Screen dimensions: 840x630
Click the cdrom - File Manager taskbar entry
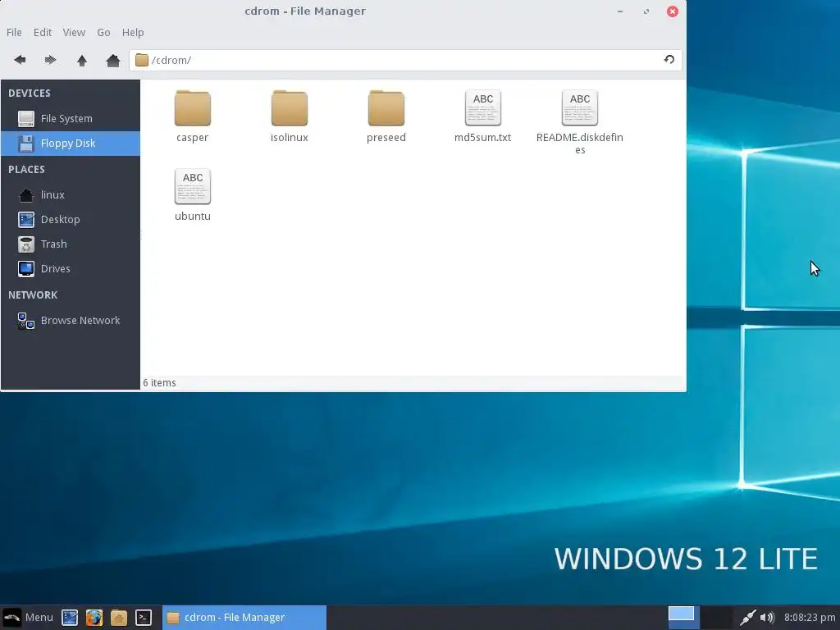point(244,618)
